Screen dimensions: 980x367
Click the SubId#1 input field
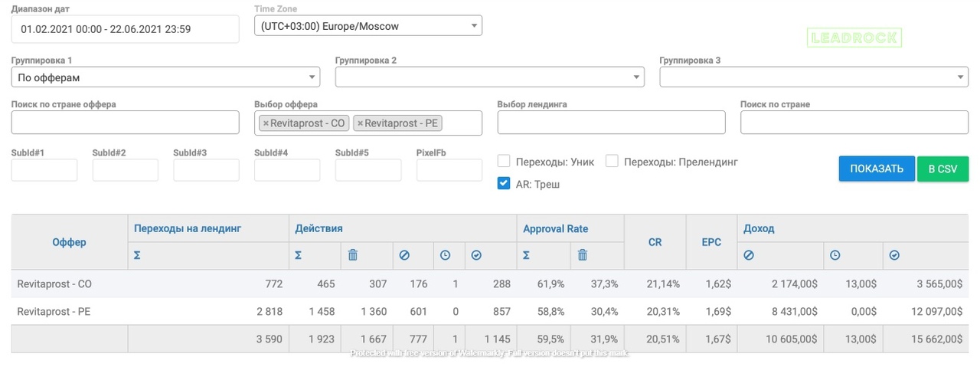[x=44, y=170]
